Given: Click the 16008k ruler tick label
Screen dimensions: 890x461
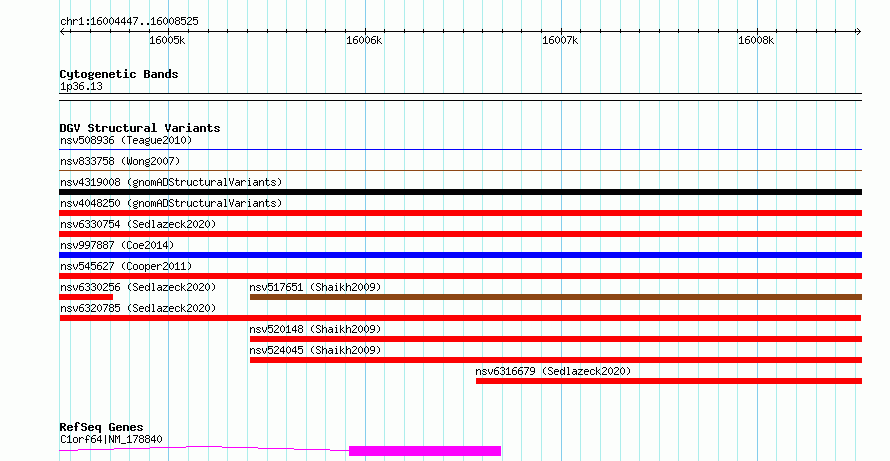Looking at the screenshot, I should 756,40.
